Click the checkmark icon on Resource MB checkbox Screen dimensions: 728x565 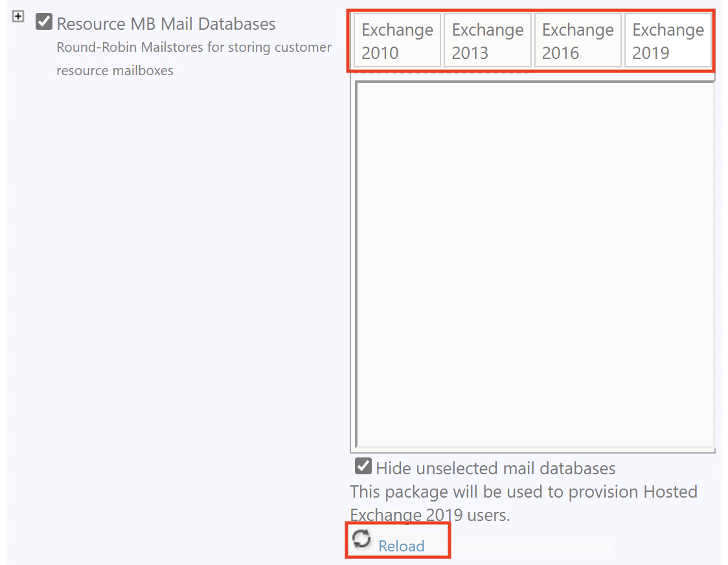(x=43, y=21)
